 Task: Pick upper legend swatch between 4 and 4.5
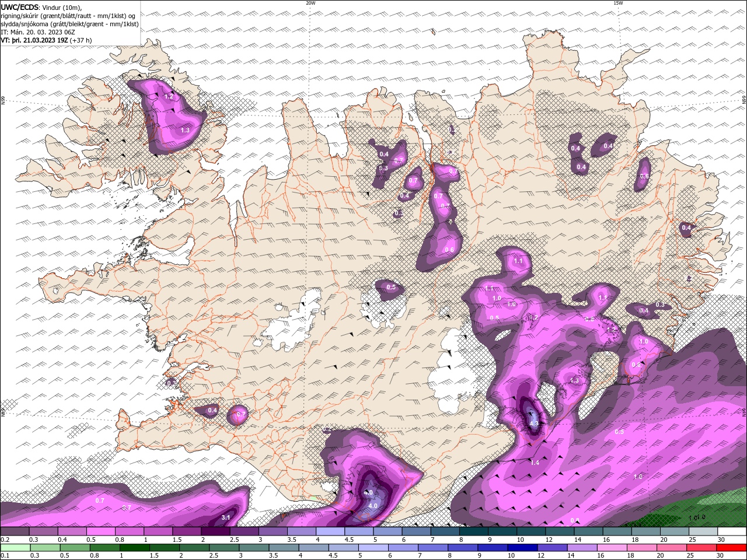(x=330, y=531)
